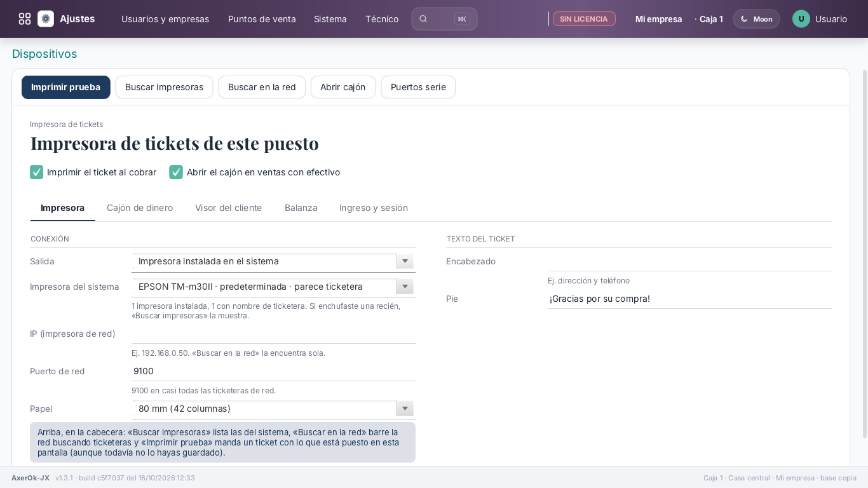Screen dimensions: 868x488
Task: Click the Buscar impresoras button
Action: (x=164, y=87)
